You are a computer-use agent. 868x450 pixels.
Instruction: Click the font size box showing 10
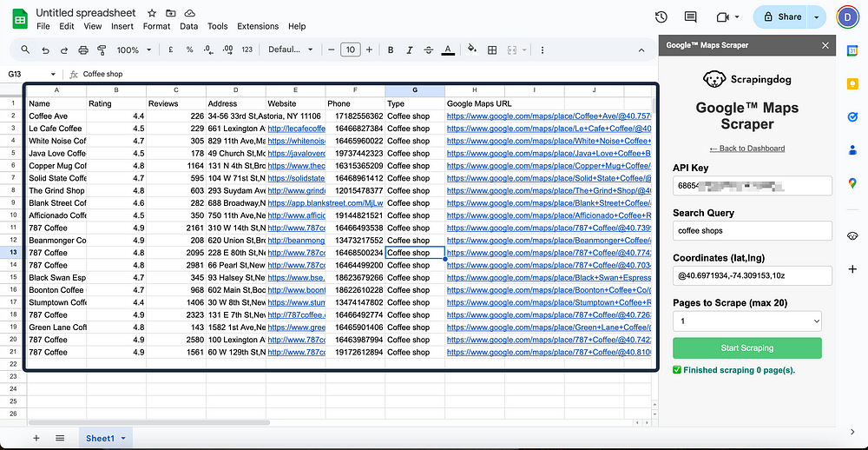(350, 50)
